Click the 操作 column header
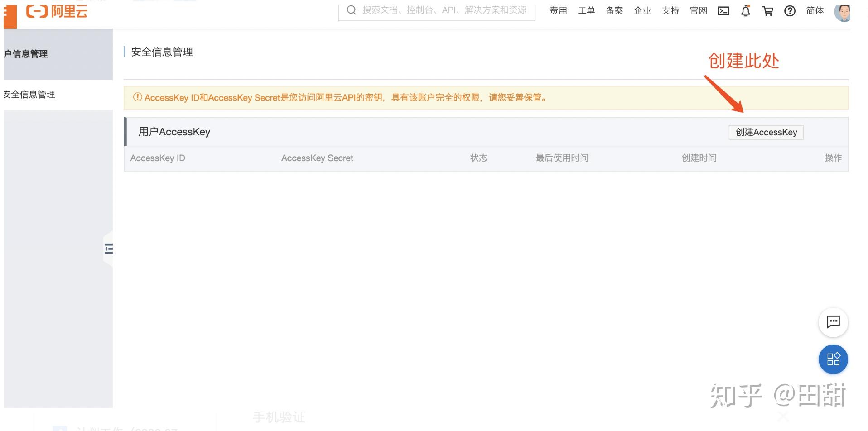The height and width of the screenshot is (431, 868). [833, 158]
